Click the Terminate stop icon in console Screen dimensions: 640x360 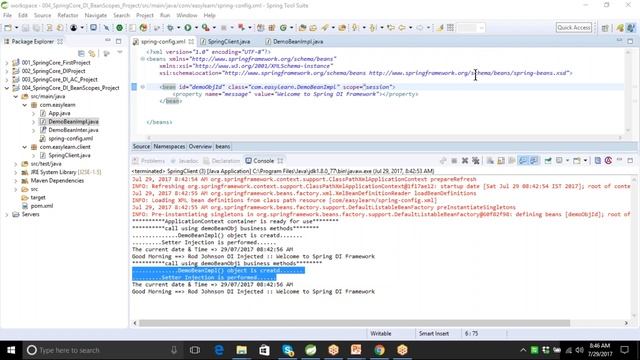coord(454,161)
